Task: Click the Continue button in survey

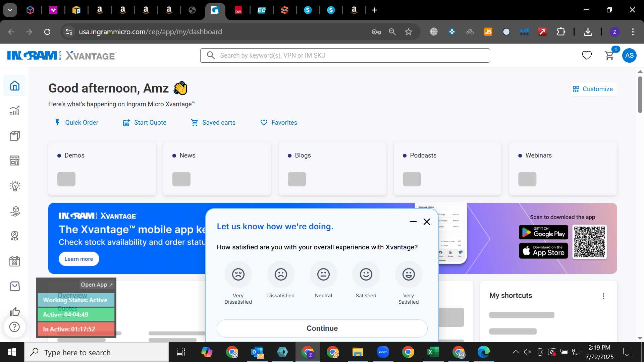Action: [322, 328]
